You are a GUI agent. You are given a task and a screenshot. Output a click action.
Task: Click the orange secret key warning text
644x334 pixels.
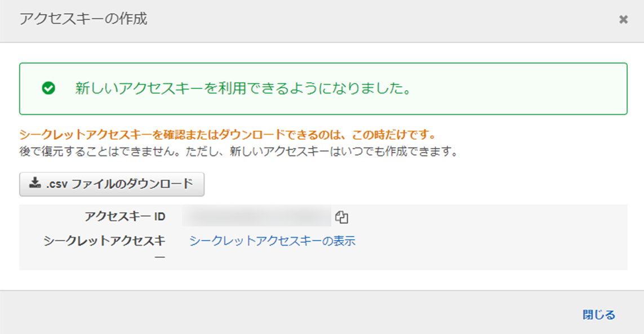(228, 135)
